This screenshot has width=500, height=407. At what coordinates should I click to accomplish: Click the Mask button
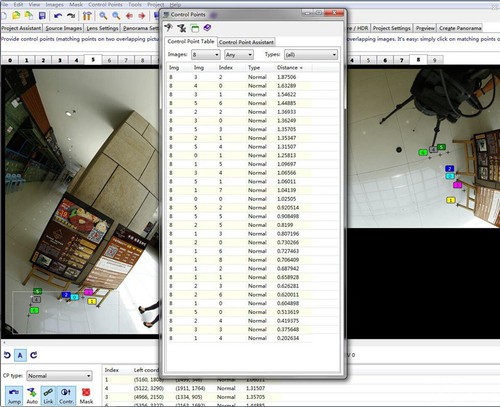tap(86, 396)
